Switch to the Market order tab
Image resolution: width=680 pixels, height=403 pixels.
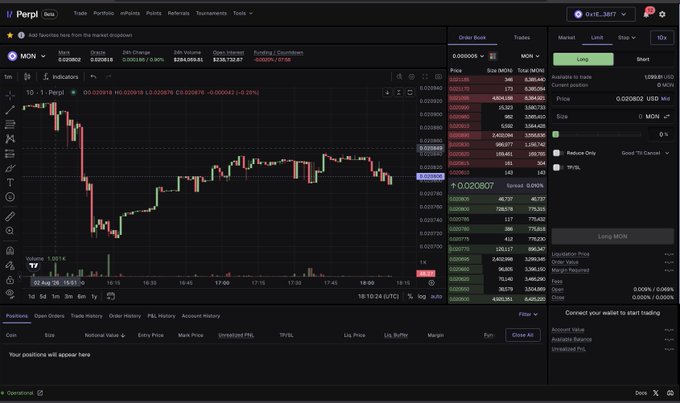click(x=566, y=38)
